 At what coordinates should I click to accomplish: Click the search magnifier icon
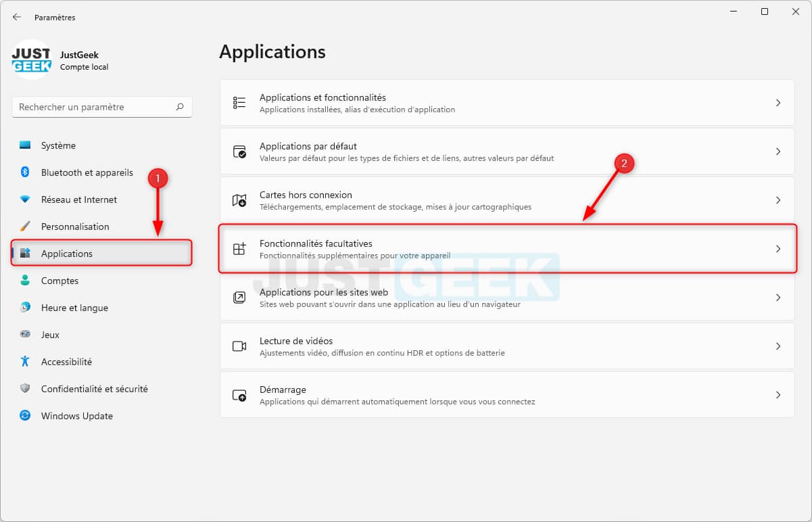tap(180, 107)
